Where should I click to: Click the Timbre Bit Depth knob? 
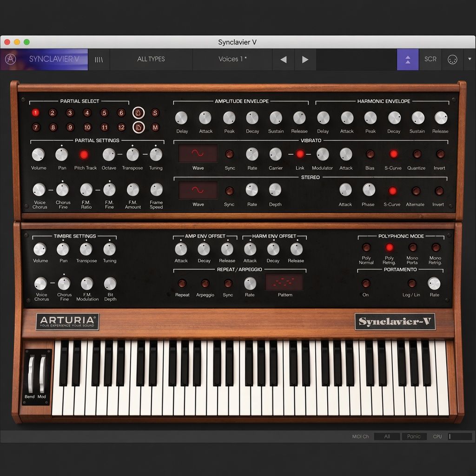coord(110,284)
